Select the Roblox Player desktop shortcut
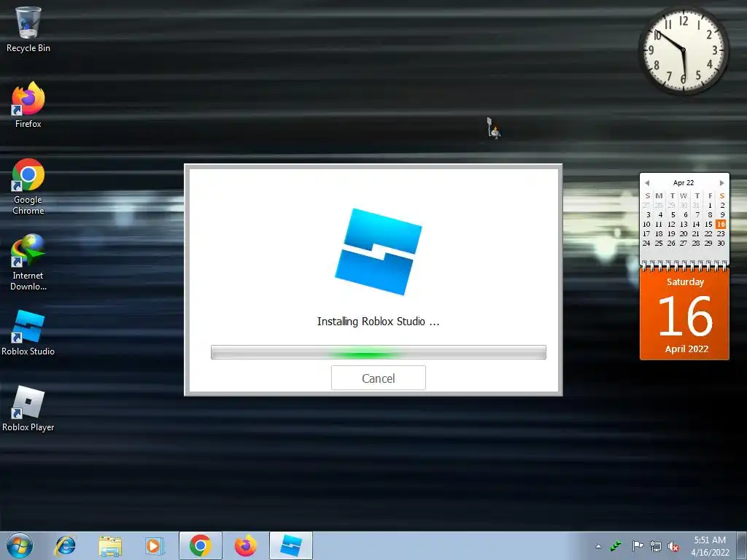 (28, 409)
